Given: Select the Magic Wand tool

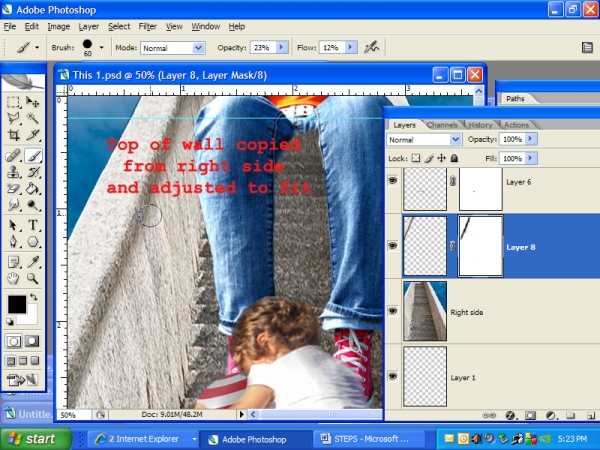Looking at the screenshot, I should (33, 118).
